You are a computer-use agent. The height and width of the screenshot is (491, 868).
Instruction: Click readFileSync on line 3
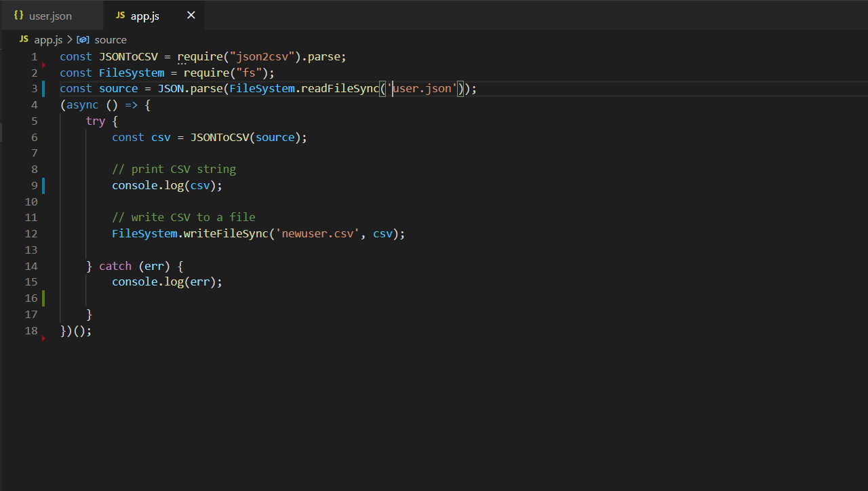click(340, 89)
